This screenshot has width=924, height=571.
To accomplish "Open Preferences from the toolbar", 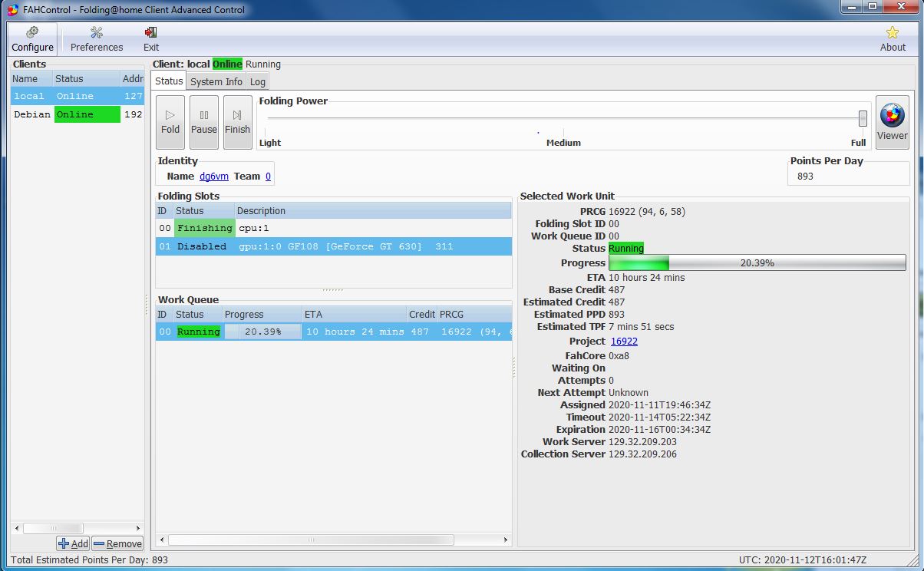I will [x=97, y=38].
